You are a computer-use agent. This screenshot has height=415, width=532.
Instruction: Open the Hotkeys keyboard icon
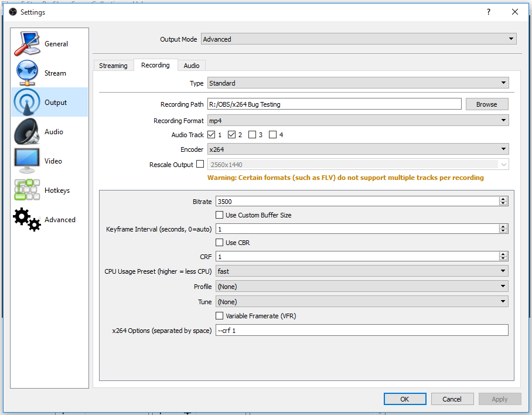(x=27, y=190)
